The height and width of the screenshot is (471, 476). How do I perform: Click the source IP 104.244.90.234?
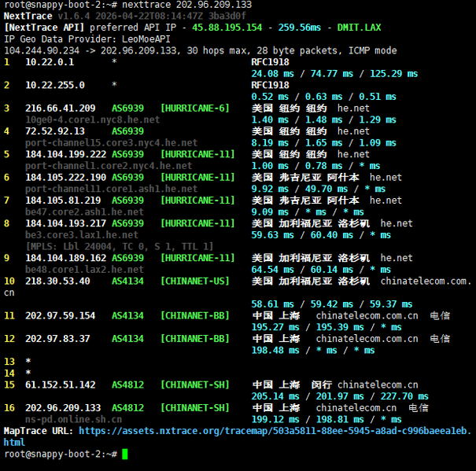point(42,50)
